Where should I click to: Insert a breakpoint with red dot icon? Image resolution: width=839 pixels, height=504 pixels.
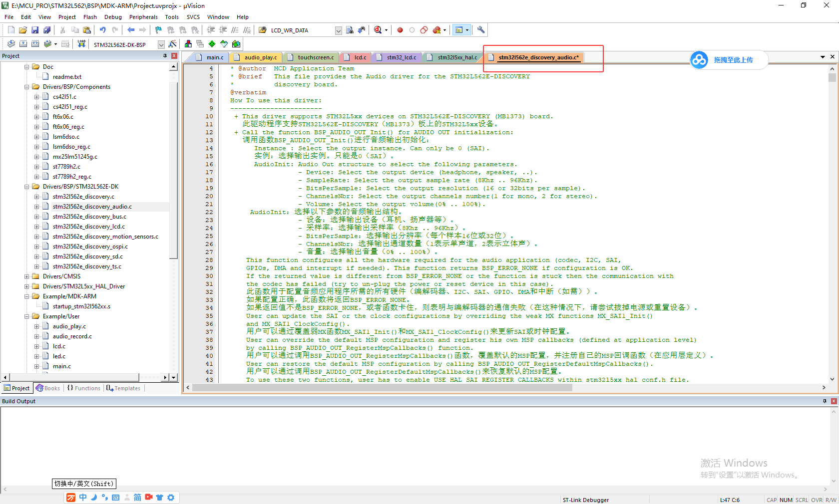pos(400,30)
